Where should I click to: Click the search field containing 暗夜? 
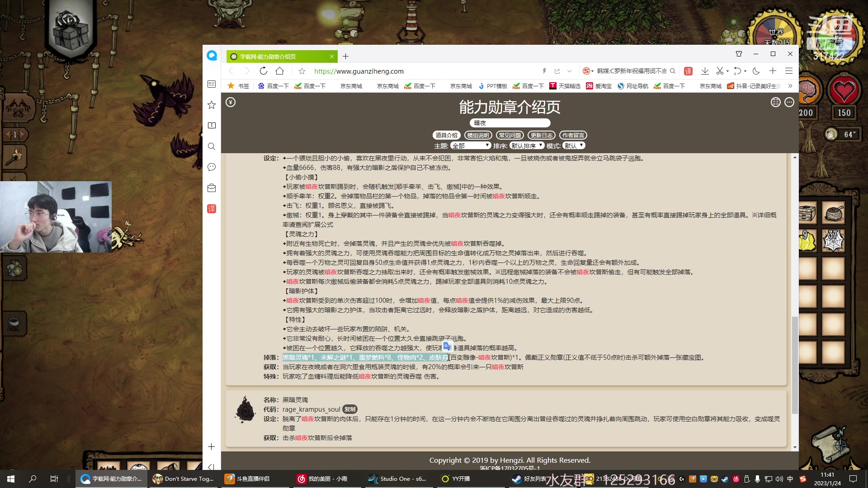pyautogui.click(x=510, y=122)
